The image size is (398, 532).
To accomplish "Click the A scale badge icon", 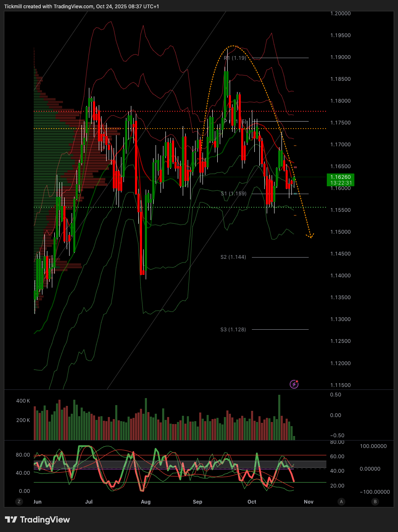I will tap(341, 502).
